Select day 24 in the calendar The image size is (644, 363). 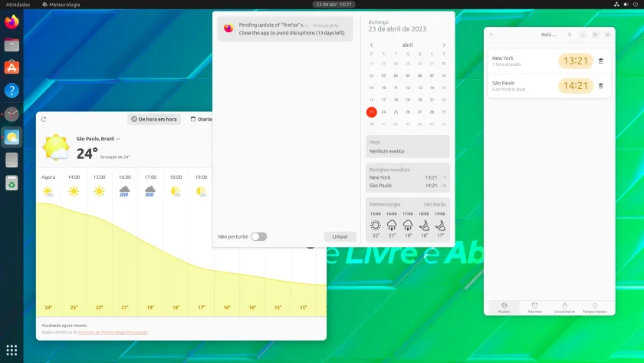pos(383,112)
